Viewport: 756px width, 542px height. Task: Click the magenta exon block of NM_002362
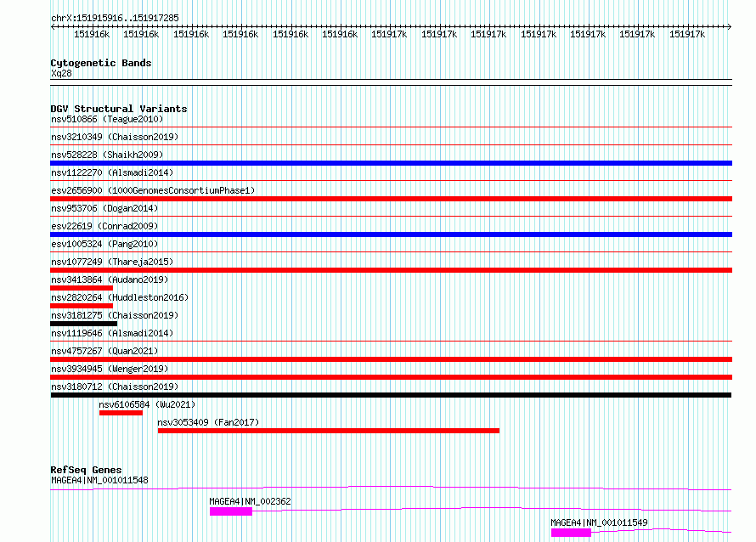pos(231,511)
